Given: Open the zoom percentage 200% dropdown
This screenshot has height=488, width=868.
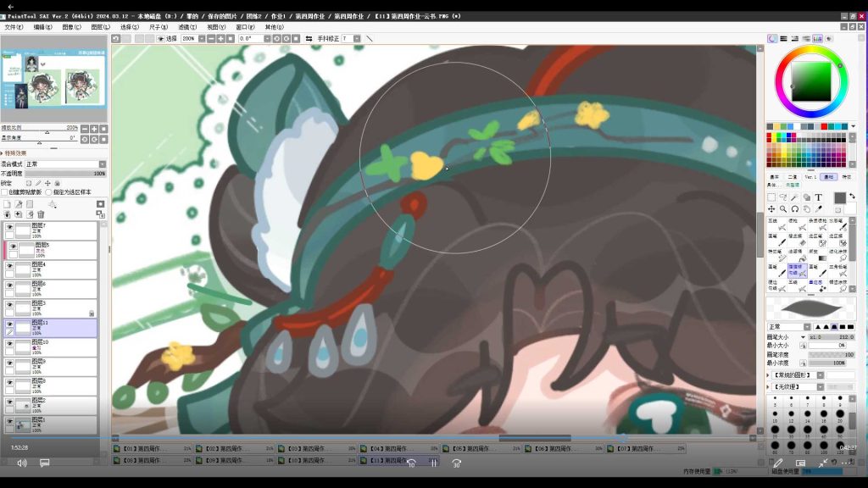Looking at the screenshot, I should (x=202, y=39).
